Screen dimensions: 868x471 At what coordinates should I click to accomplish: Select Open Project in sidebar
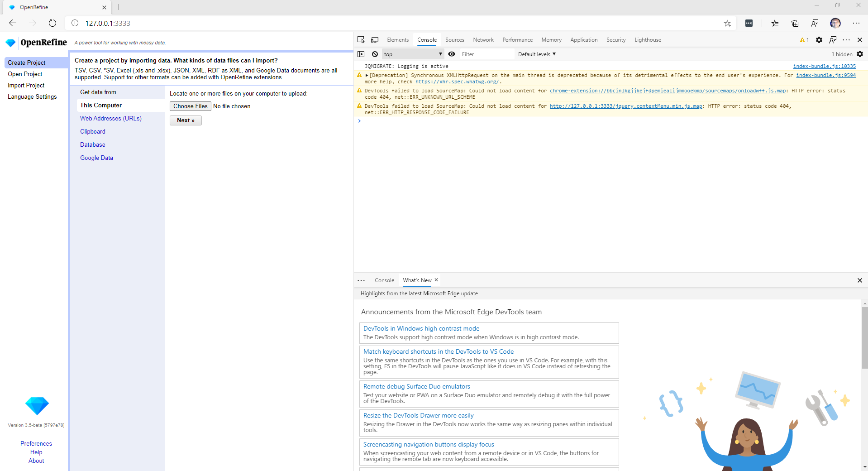point(25,74)
